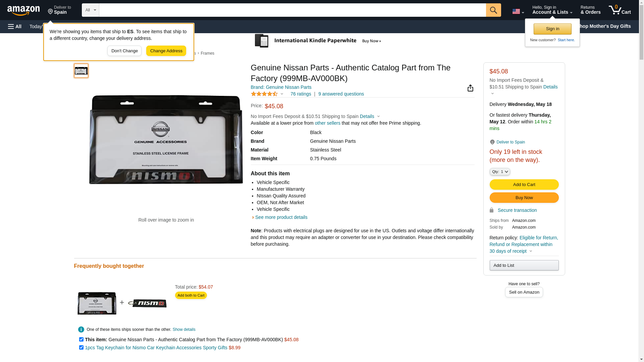Open the search category All dropdown
The height and width of the screenshot is (362, 644).
[90, 10]
